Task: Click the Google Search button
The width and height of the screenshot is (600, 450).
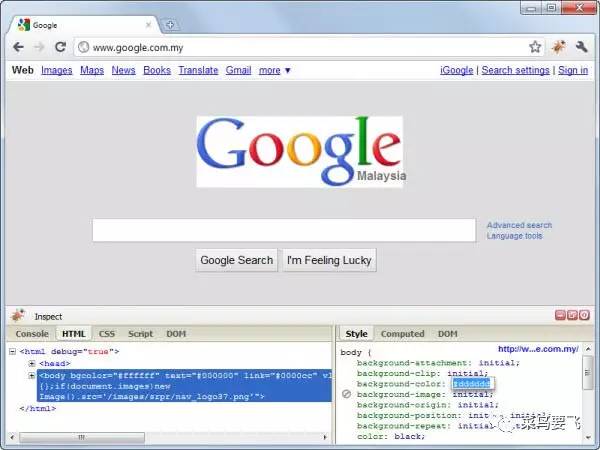Action: pyautogui.click(x=236, y=260)
